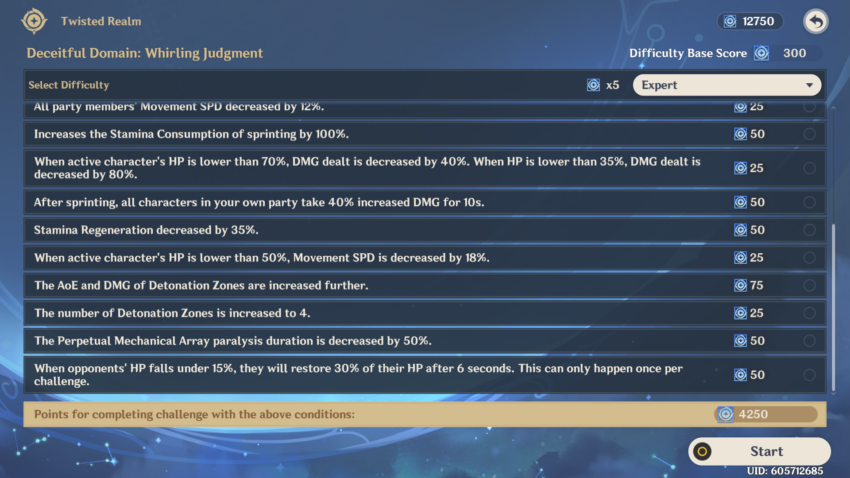850x478 pixels.
Task: Click point icon for Stamina Regeneration condition
Action: [740, 230]
